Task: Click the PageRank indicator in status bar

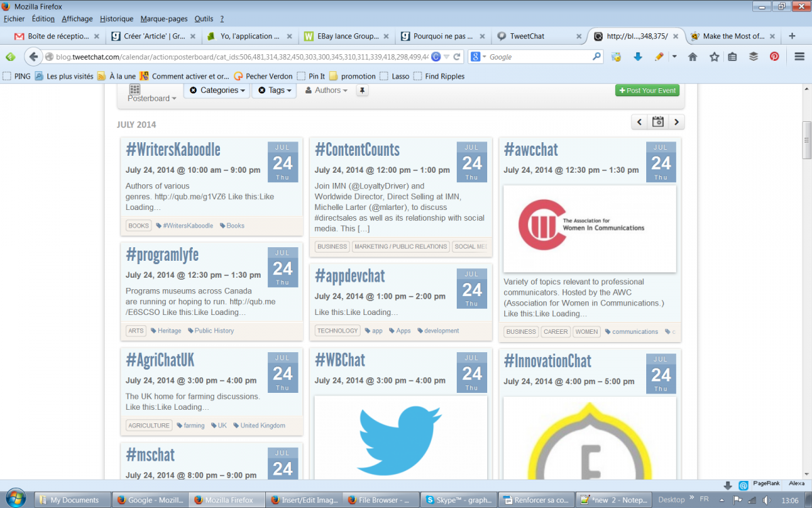Action: 765,484
